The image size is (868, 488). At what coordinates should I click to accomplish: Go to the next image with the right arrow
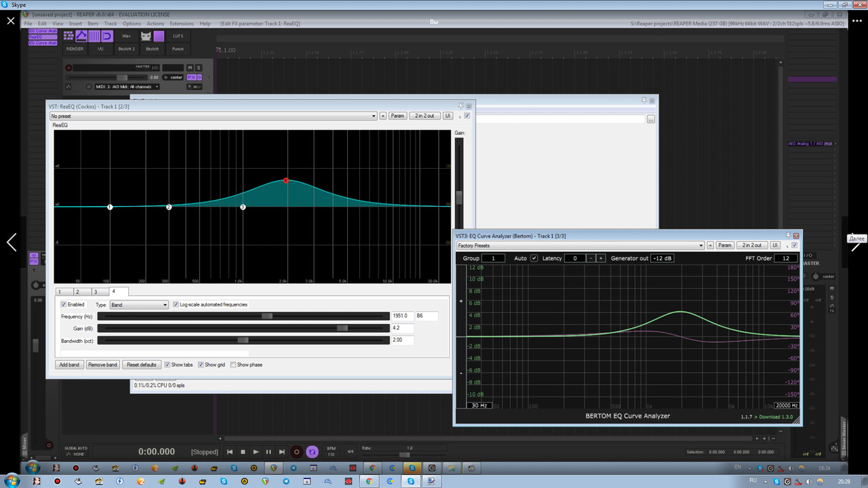point(856,242)
